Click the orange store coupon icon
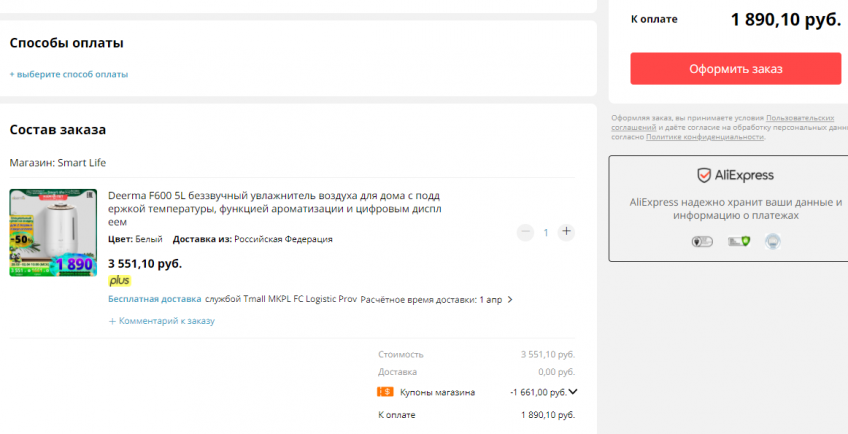The height and width of the screenshot is (434, 848). click(x=385, y=392)
